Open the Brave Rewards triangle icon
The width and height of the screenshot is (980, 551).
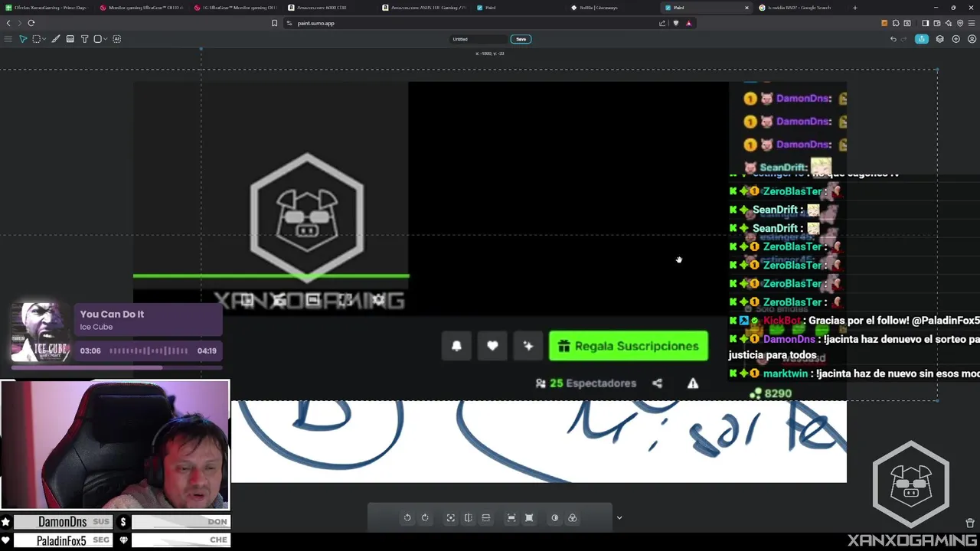click(688, 23)
